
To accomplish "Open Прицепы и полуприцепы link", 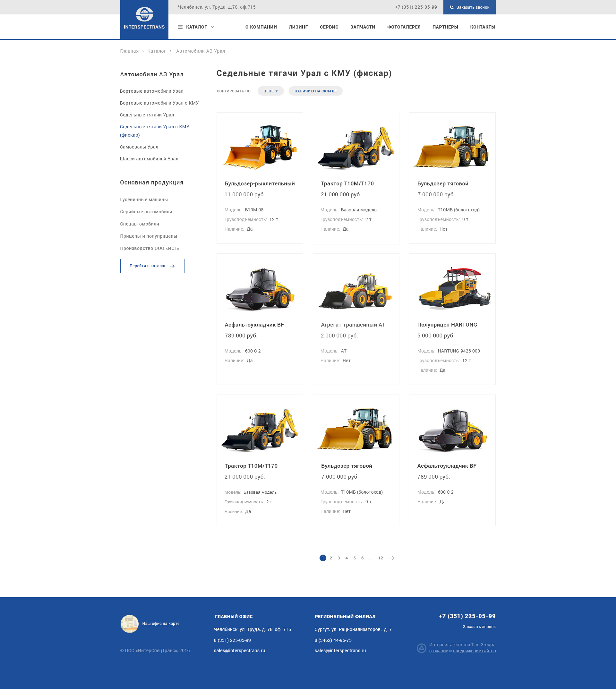I will click(x=149, y=236).
